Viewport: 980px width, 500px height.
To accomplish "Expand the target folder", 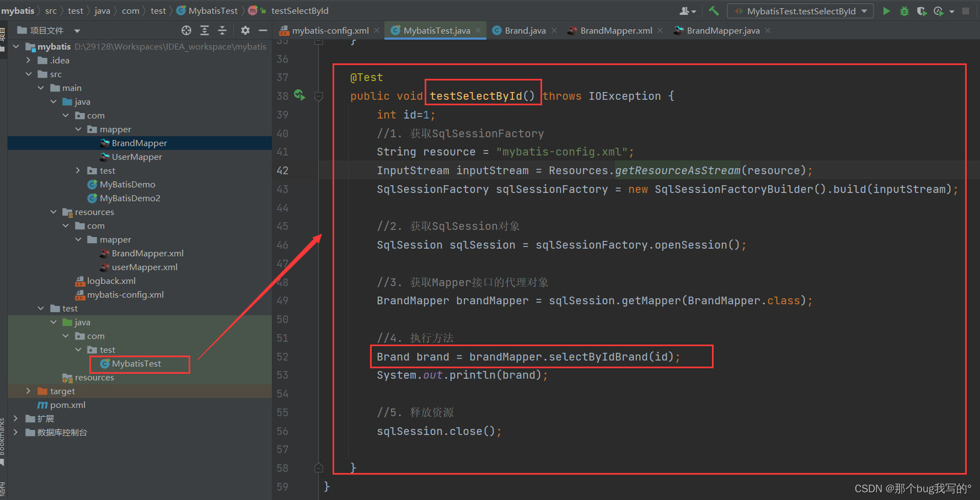I will click(x=28, y=391).
